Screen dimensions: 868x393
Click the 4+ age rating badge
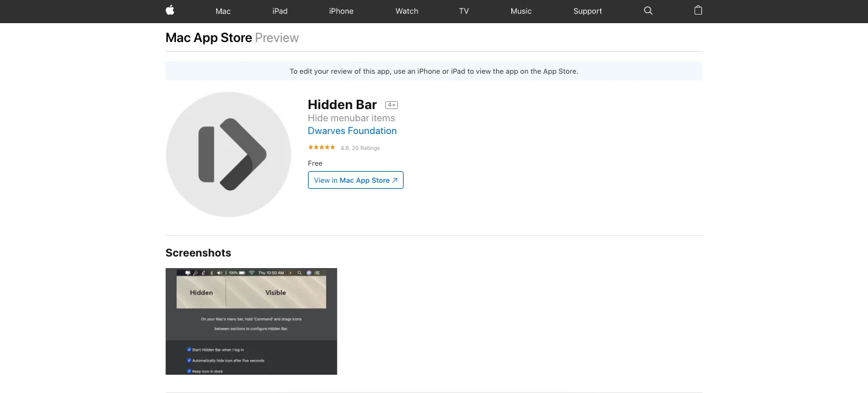coord(392,105)
